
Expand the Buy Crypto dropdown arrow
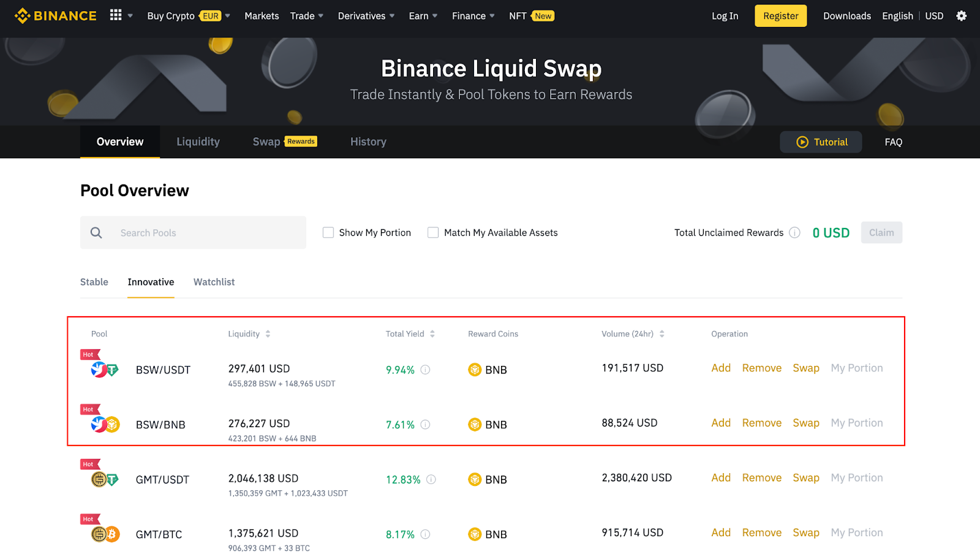(x=227, y=16)
